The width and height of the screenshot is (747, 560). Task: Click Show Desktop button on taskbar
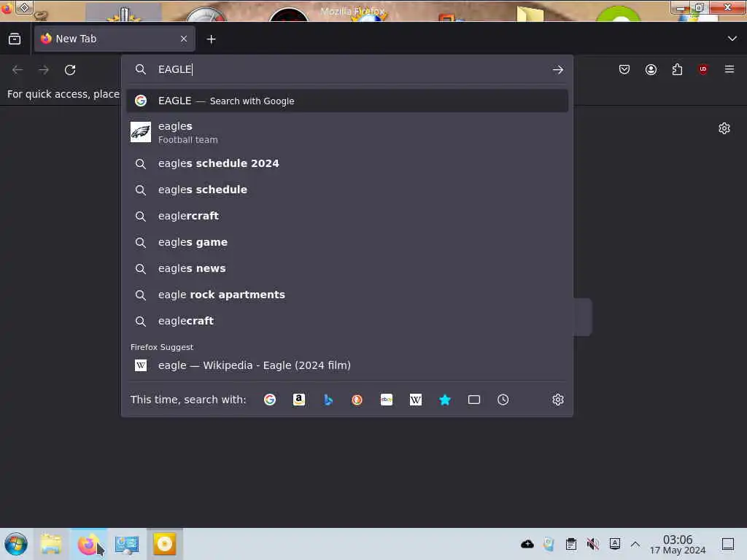tap(728, 544)
